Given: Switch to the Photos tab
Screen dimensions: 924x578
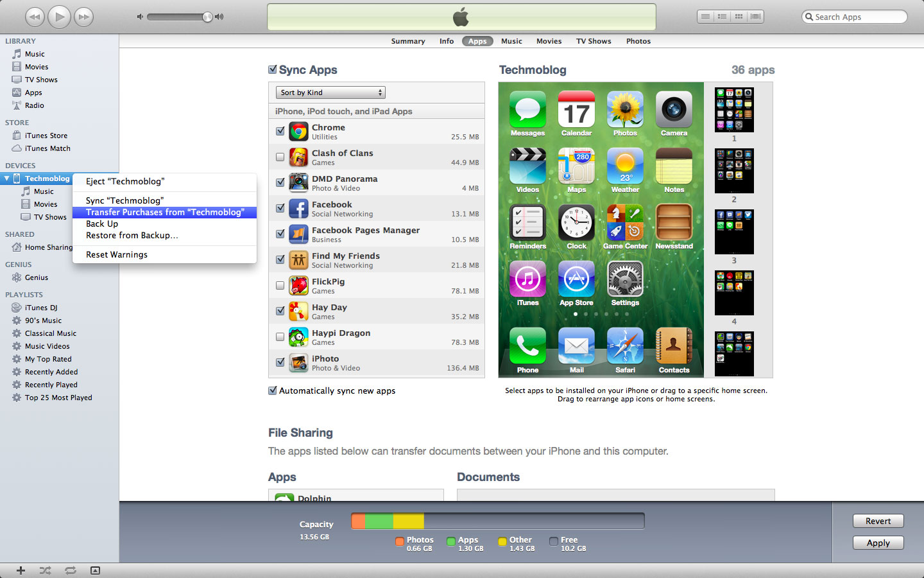Looking at the screenshot, I should (638, 41).
